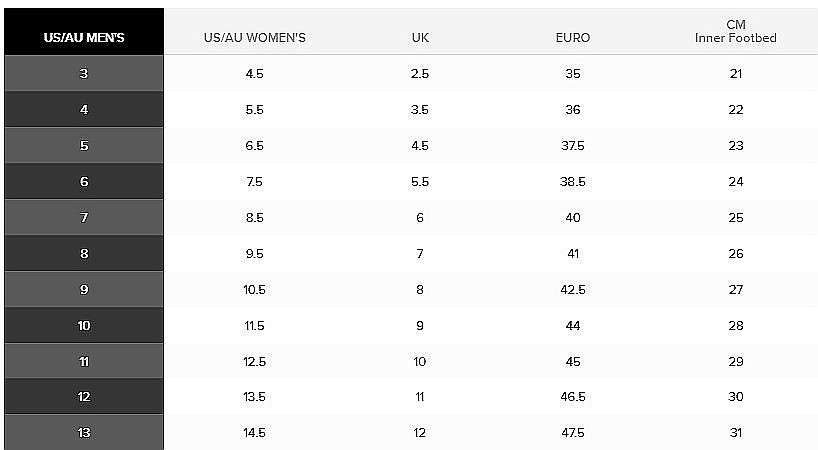Click the US/AU MEN'S column header
This screenshot has width=818, height=450.
click(x=84, y=31)
